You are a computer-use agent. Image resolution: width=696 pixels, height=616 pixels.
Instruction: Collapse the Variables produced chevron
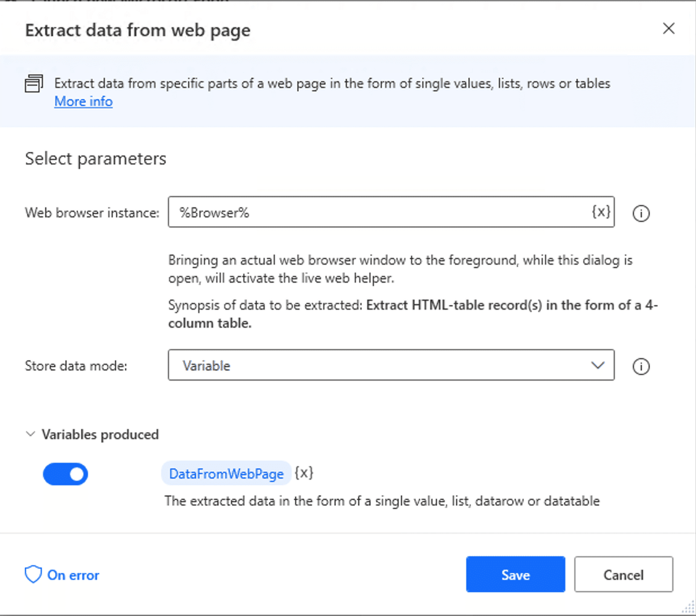point(31,434)
